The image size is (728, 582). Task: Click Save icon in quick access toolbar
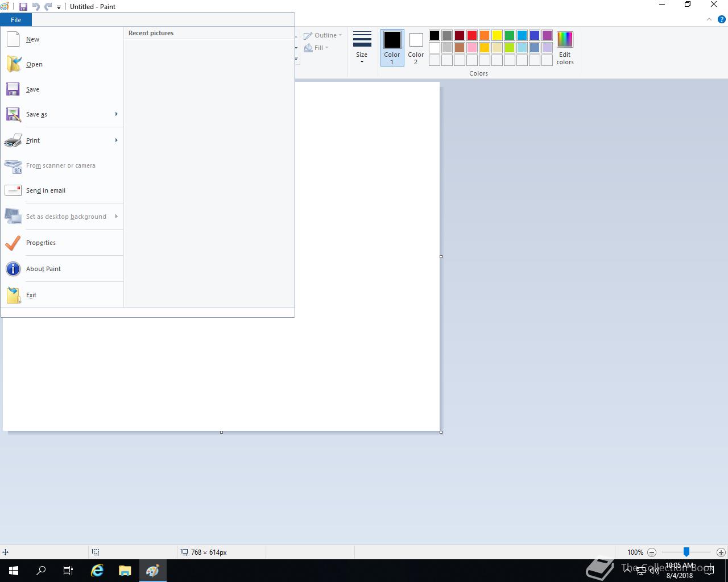point(23,7)
